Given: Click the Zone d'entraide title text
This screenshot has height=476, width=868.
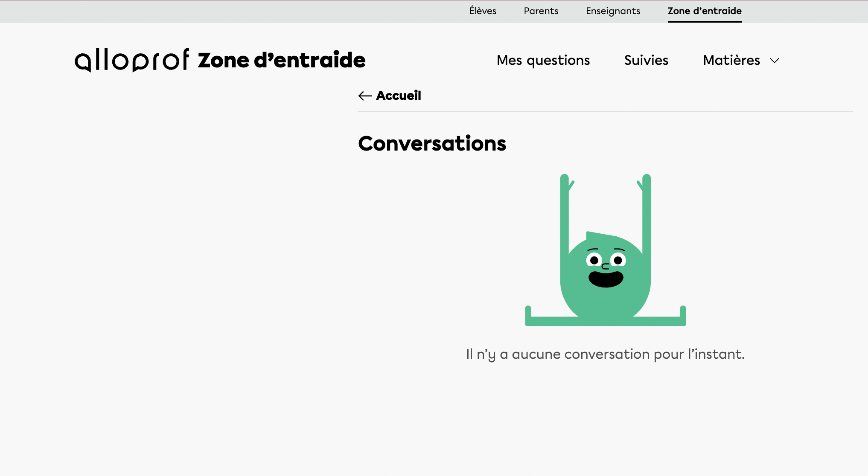Looking at the screenshot, I should [282, 60].
